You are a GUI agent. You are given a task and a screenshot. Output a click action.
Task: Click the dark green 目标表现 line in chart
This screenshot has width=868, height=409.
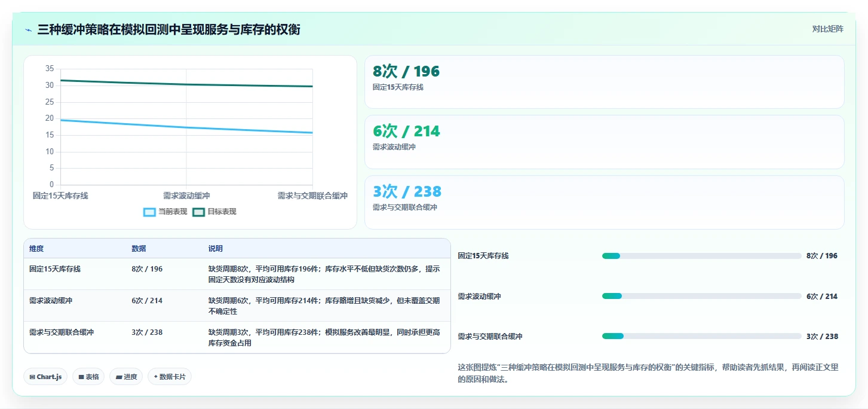point(186,84)
